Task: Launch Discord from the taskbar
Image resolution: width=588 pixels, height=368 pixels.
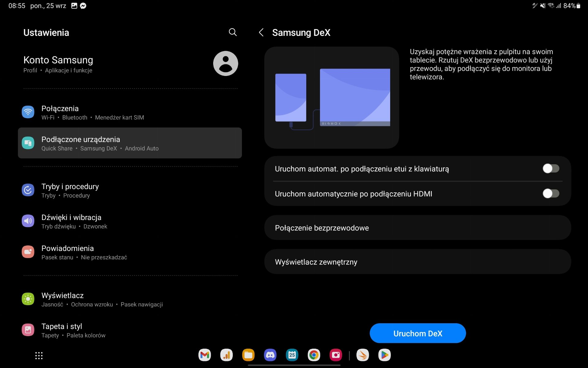Action: coord(270,355)
